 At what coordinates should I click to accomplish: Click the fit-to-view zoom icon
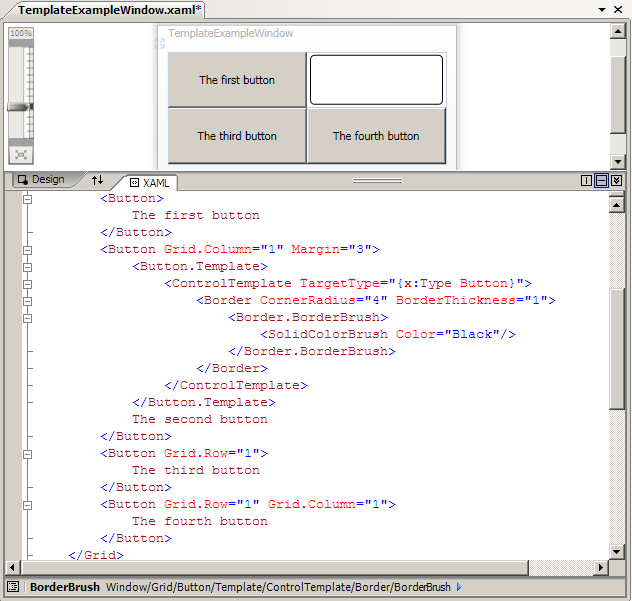click(x=21, y=155)
